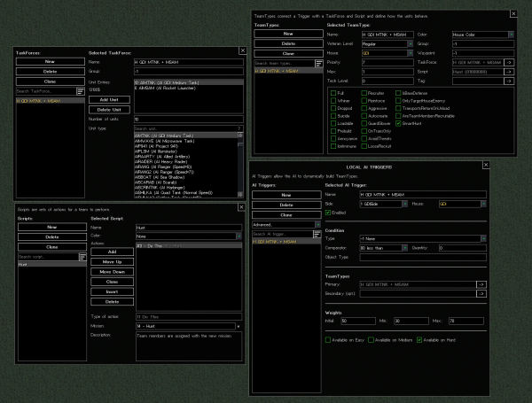The height and width of the screenshot is (403, 532).
Task: Toggle the SmartHunt checkbox
Action: (x=398, y=123)
